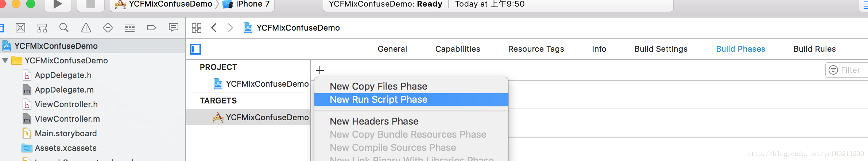Open the source control navigator icon
868x161 pixels.
click(20, 28)
